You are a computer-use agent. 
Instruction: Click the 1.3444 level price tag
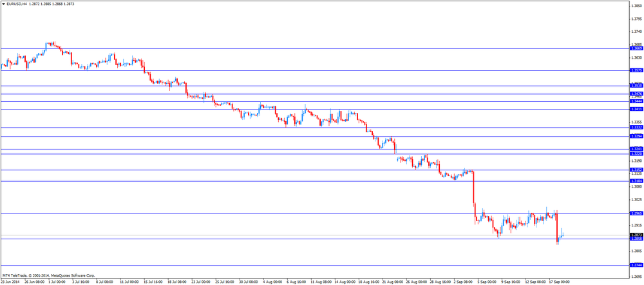636,101
